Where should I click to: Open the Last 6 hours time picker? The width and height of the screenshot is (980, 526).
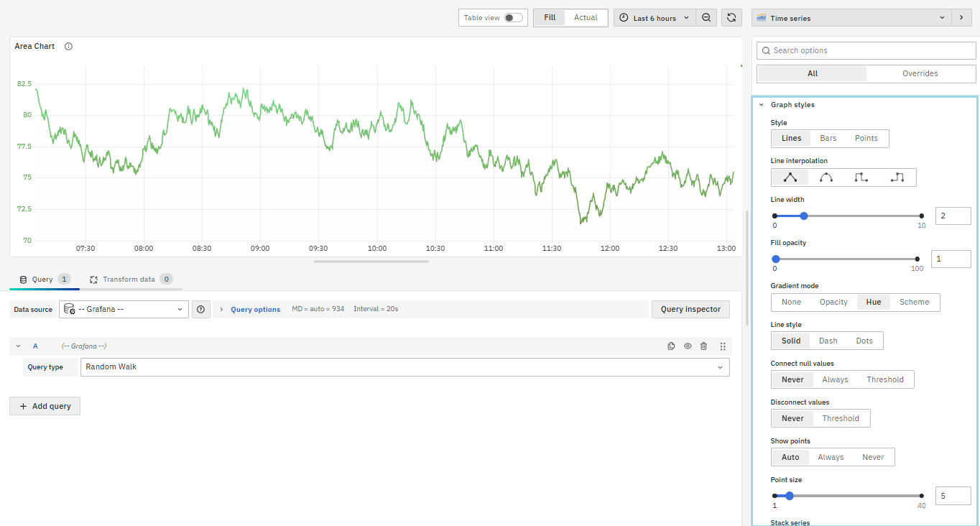pyautogui.click(x=654, y=18)
